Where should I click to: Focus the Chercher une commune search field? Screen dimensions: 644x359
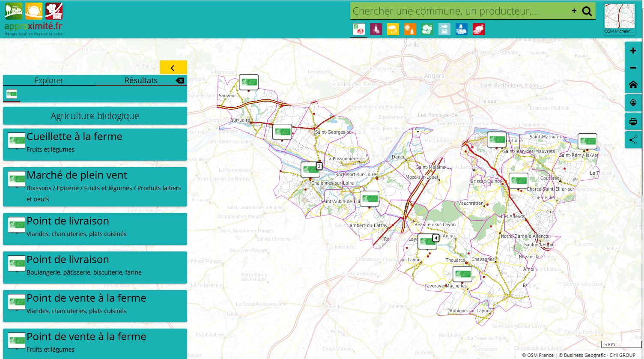click(x=460, y=11)
